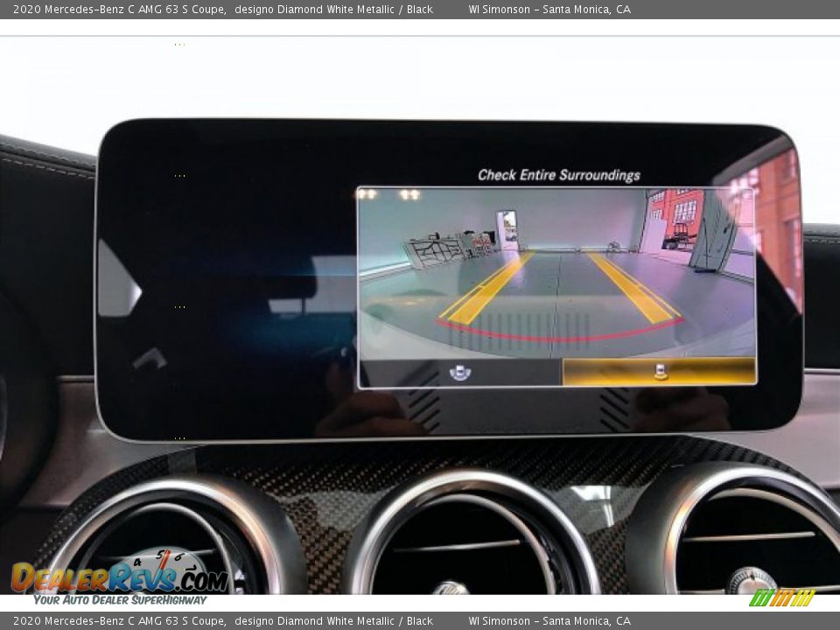
Task: Tap the open doorway in the camera feed
Action: pyautogui.click(x=507, y=229)
